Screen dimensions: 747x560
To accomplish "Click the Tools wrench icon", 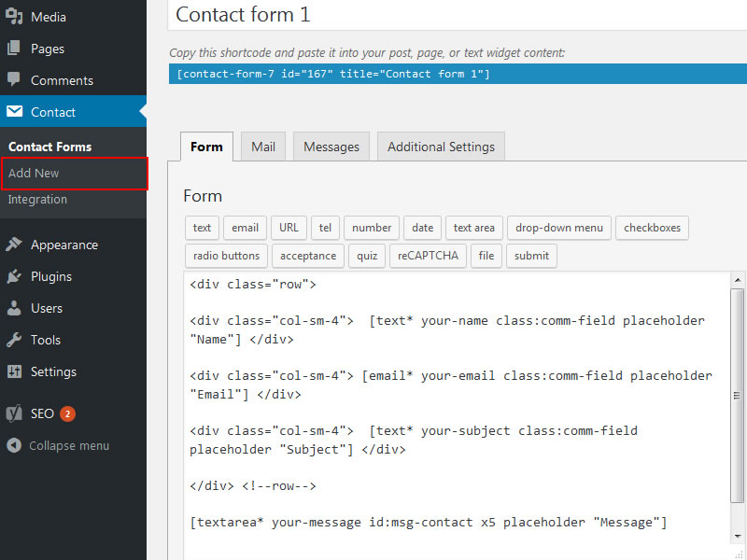I will (x=14, y=340).
